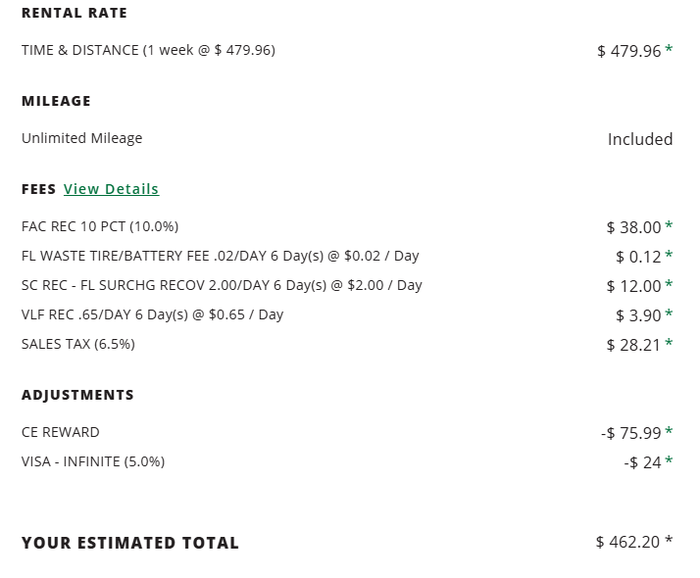Click the Mileage section heading
Viewport: 700px width, 578px height.
tap(56, 101)
